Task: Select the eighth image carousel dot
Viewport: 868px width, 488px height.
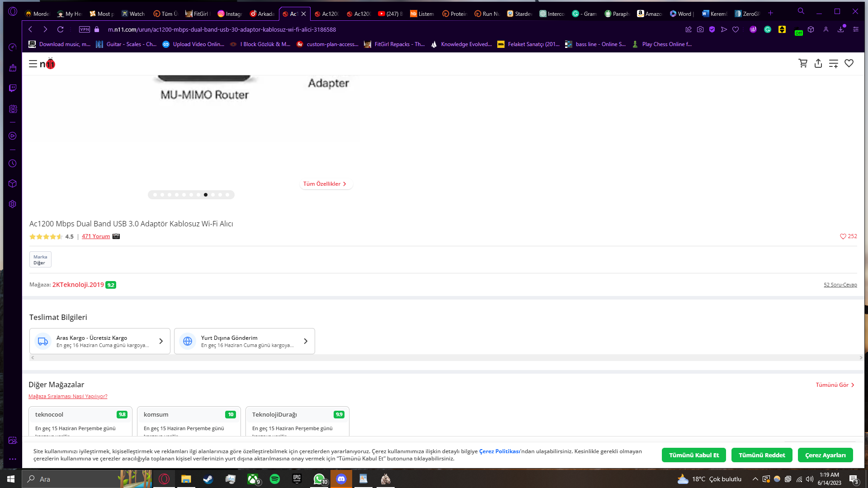Action: [206, 195]
